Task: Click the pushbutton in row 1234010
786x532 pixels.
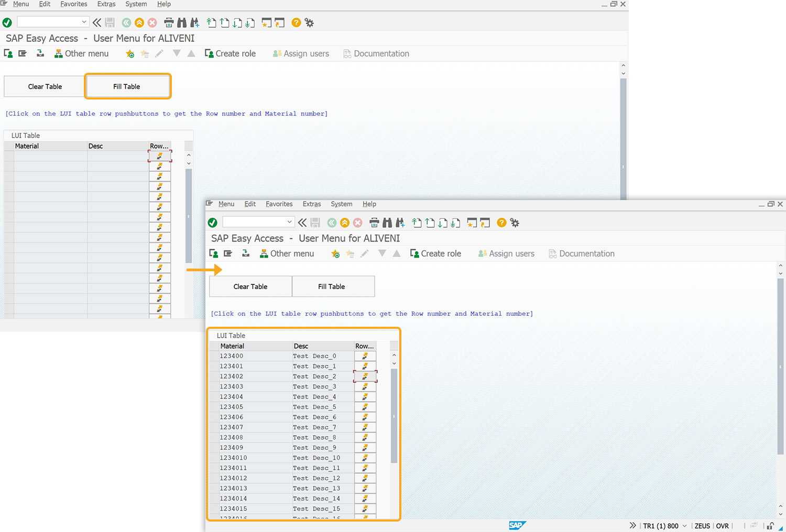Action: click(x=365, y=458)
